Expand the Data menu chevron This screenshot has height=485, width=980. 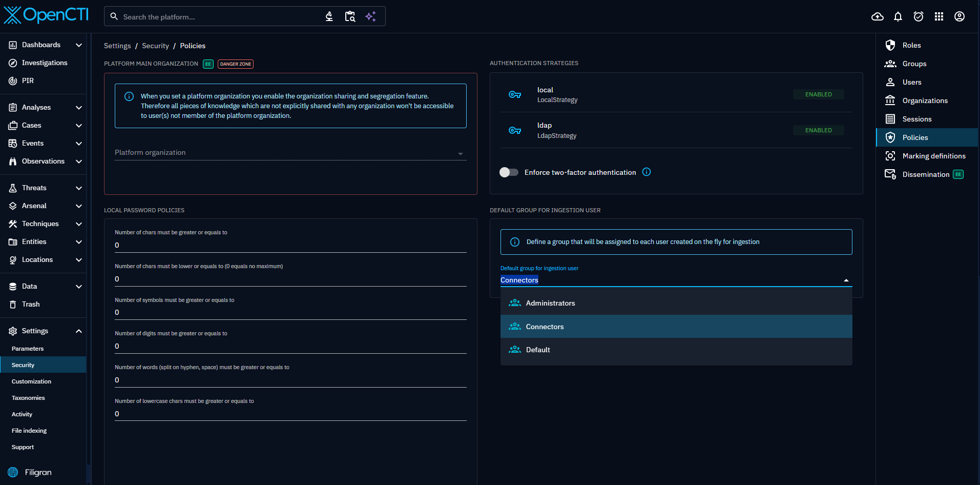tap(79, 286)
